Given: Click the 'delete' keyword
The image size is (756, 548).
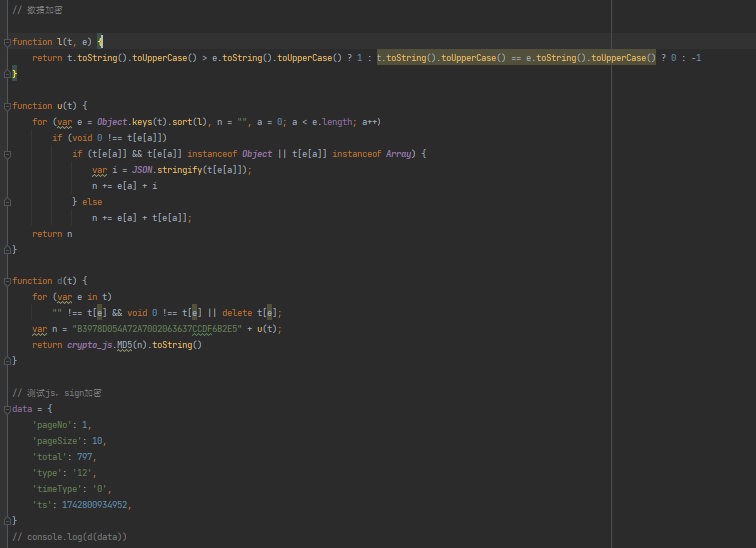Looking at the screenshot, I should coord(237,313).
